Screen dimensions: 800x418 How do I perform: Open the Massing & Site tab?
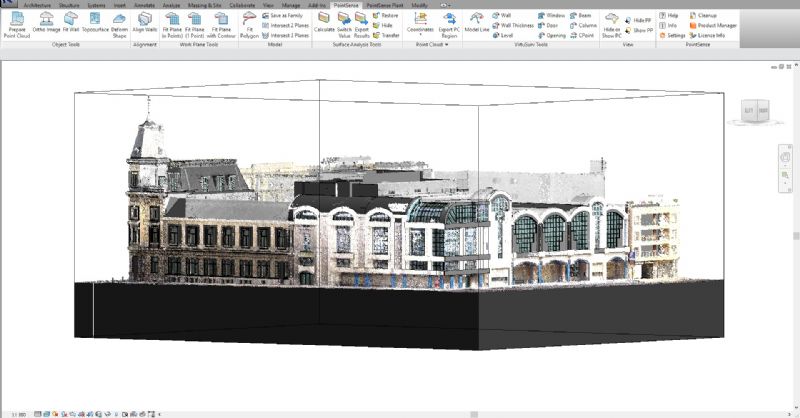click(x=204, y=5)
